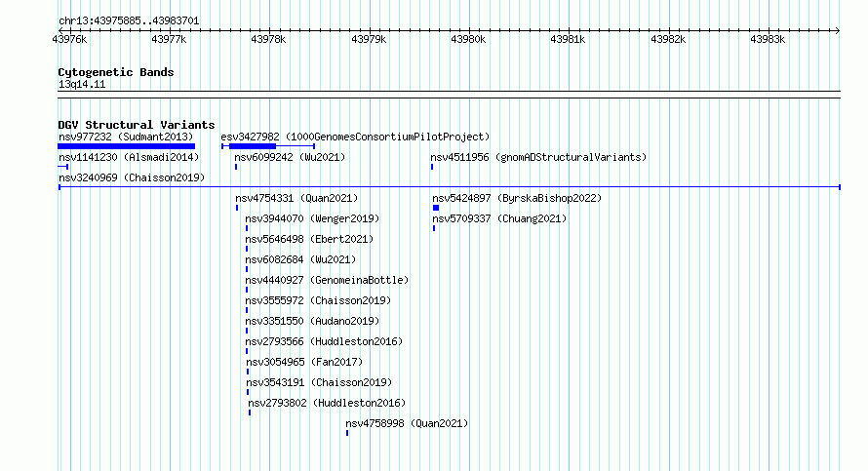Screen dimensions: 868x471
Task: Select the 43981k ruler position
Action: point(568,39)
